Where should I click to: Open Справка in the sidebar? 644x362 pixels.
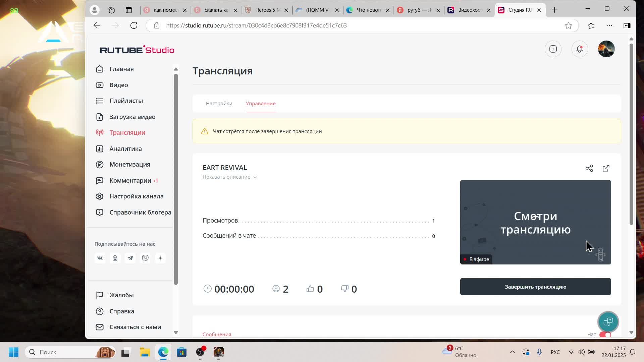coord(115,311)
